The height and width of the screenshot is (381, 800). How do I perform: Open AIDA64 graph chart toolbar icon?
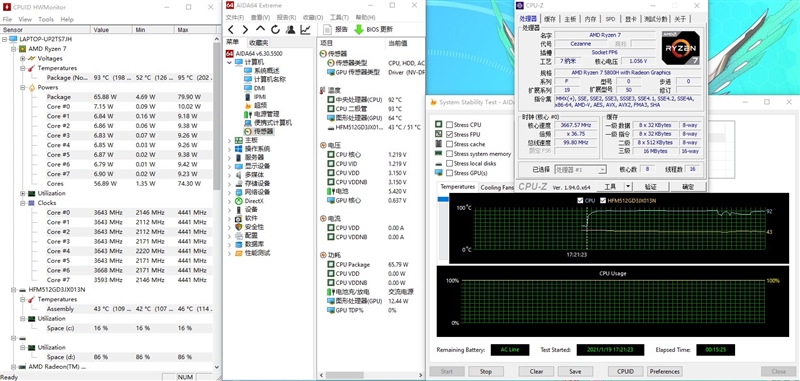305,30
